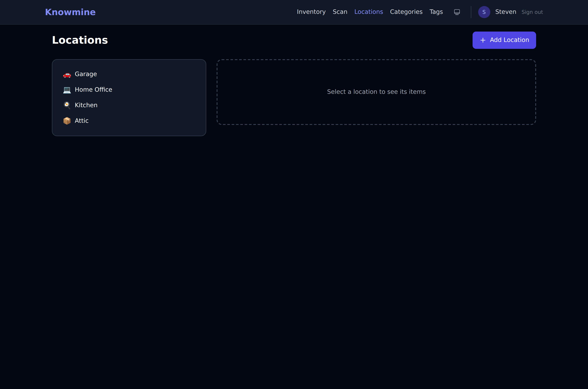Sign out of the account
588x389 pixels.
[x=532, y=12]
